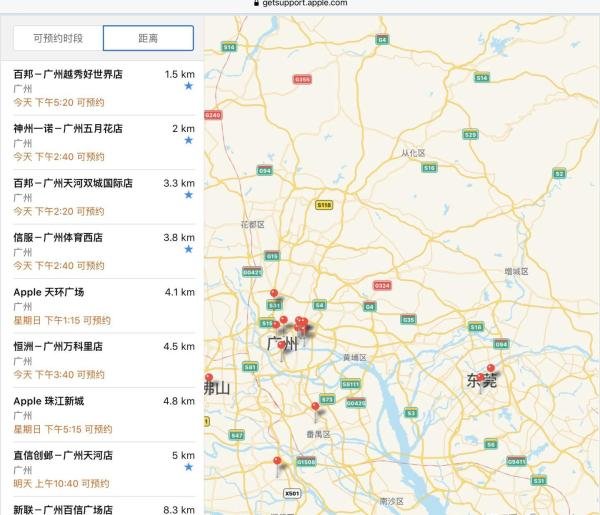Image resolution: width=600 pixels, height=515 pixels.
Task: Click the 花都区 map label
Action: (253, 225)
